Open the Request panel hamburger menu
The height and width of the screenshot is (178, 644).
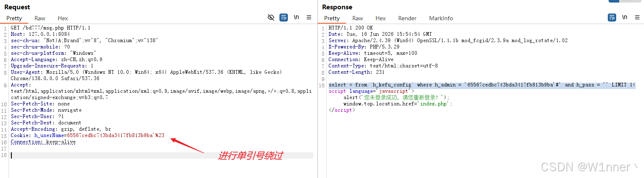coord(309,17)
